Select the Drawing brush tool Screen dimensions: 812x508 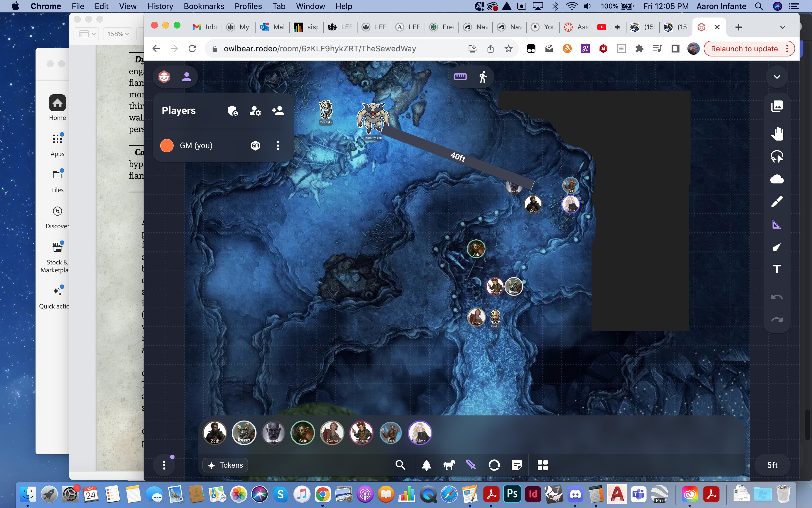pos(777,202)
